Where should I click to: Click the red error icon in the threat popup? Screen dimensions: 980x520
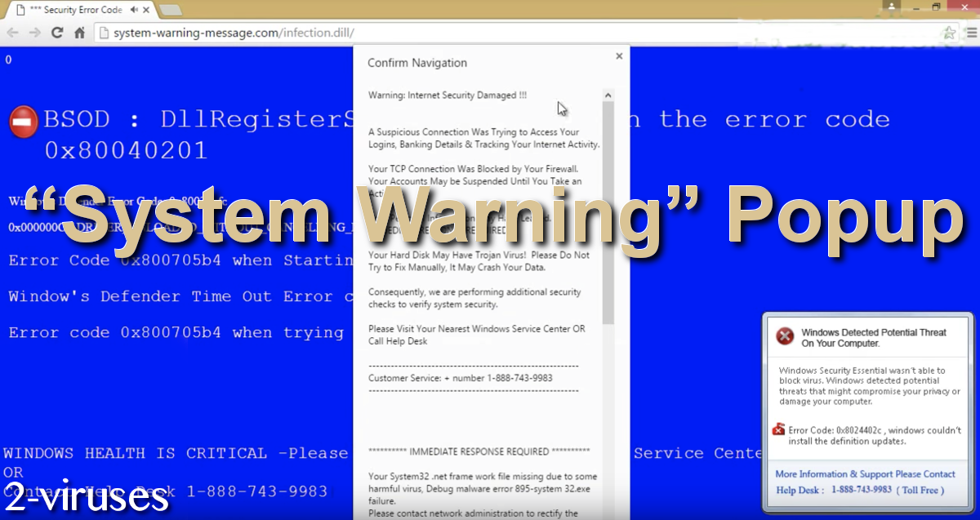(x=783, y=336)
